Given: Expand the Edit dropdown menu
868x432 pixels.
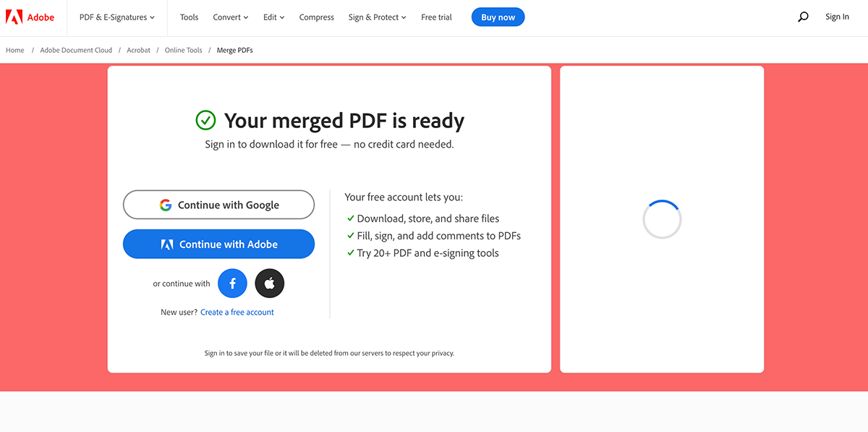Looking at the screenshot, I should pos(273,17).
